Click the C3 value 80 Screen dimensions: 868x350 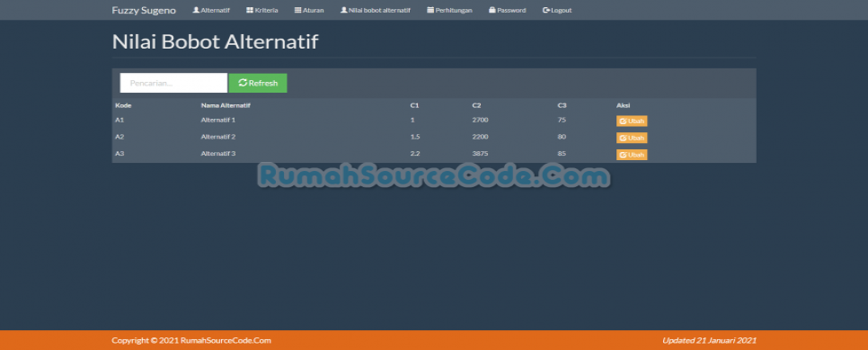click(562, 137)
